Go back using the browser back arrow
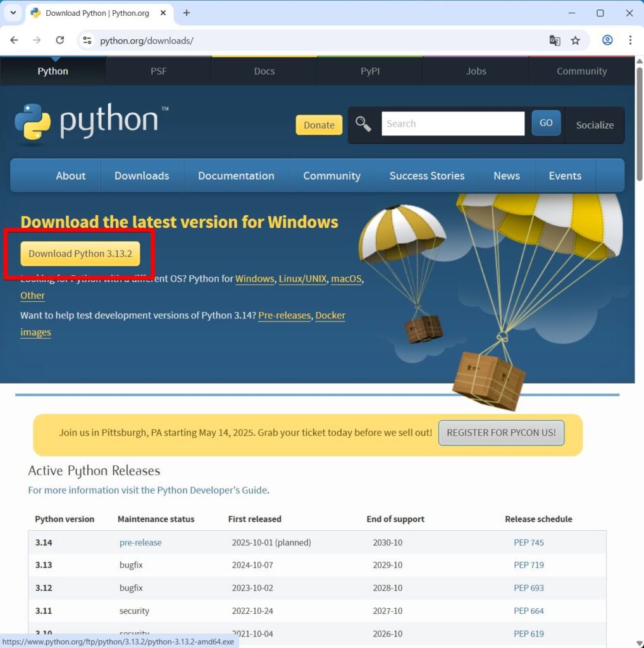644x648 pixels. [x=14, y=40]
